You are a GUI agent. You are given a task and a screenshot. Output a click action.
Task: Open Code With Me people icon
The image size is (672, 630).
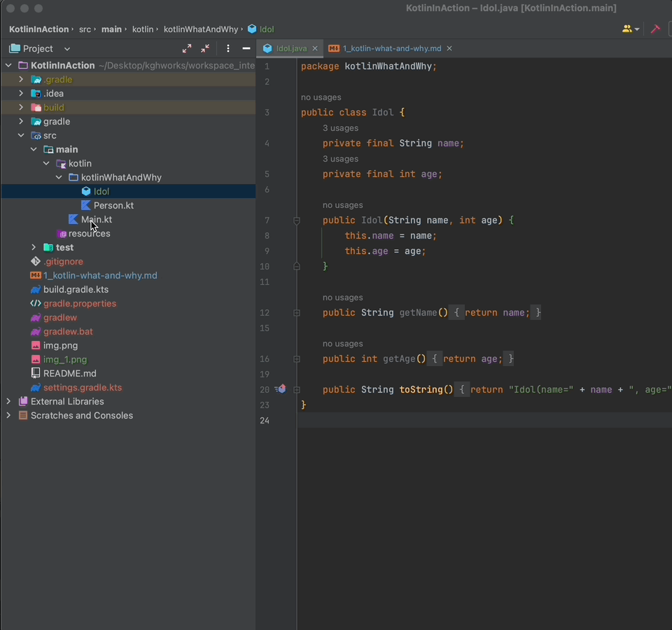[631, 29]
